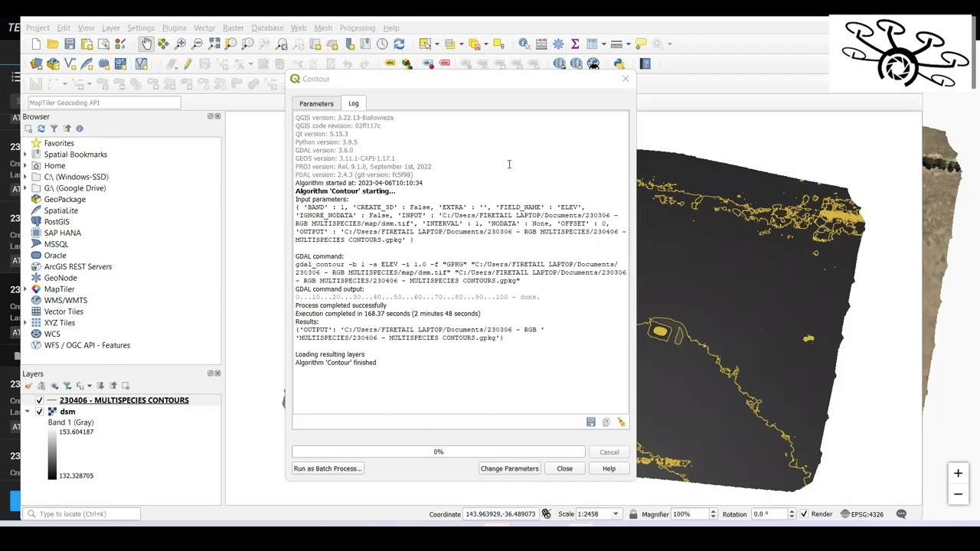Expand G:\ (Google Drive) in Browser

pos(25,188)
